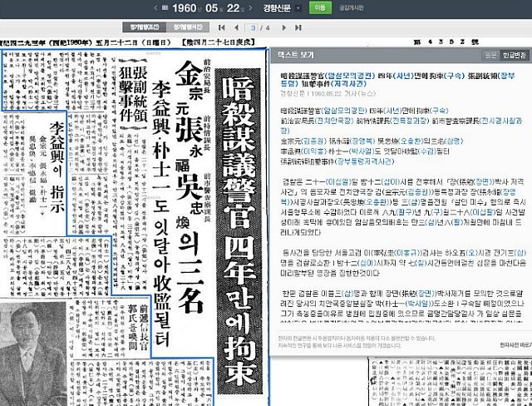Click the 李益興·朴士一도 잇달아 收監될터 subheadline
This screenshot has height=406, width=532.
coord(161,214)
